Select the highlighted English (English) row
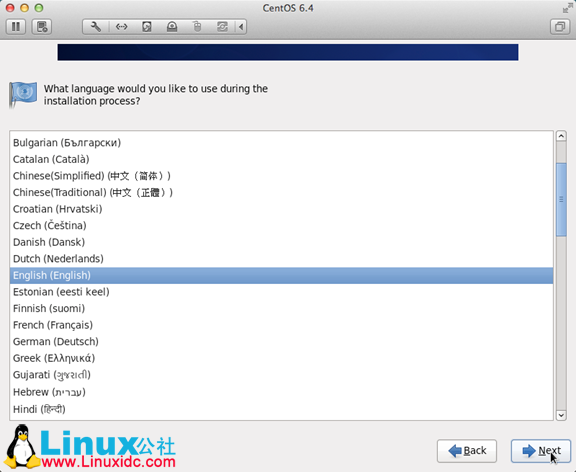This screenshot has height=472, width=576. pyautogui.click(x=281, y=275)
